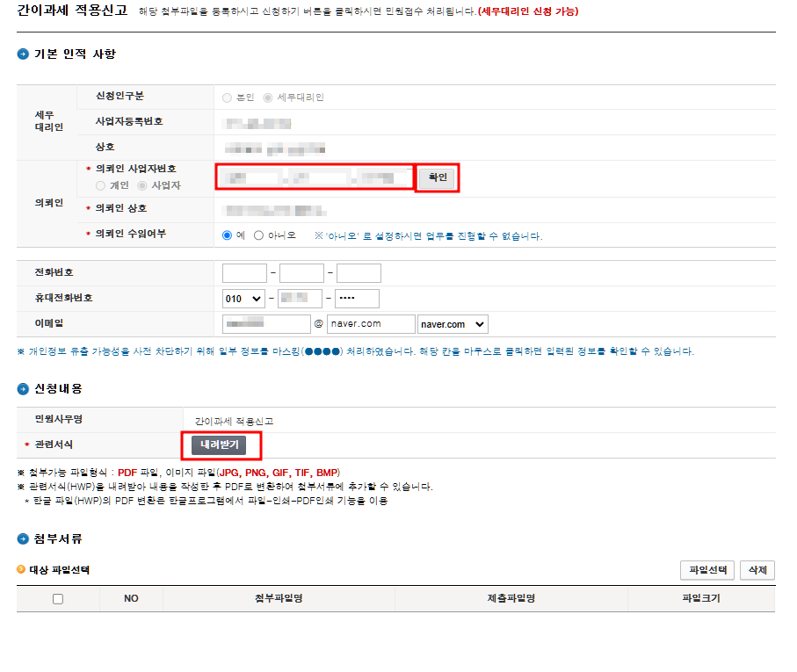Click the orange icon next to 대상 파일선택

click(x=21, y=570)
